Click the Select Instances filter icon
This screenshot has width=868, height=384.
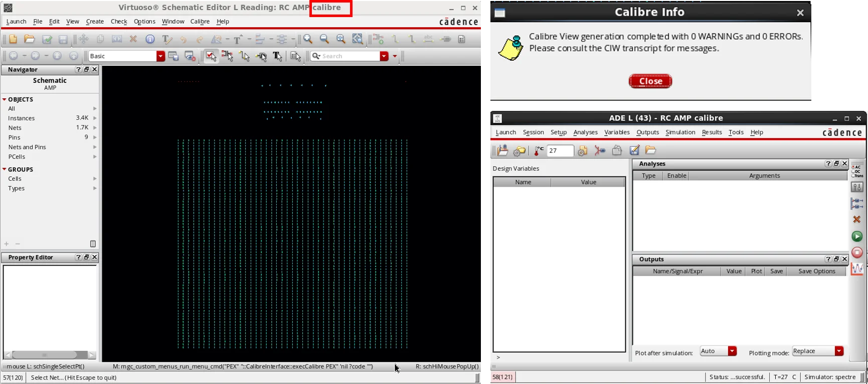[x=228, y=56]
